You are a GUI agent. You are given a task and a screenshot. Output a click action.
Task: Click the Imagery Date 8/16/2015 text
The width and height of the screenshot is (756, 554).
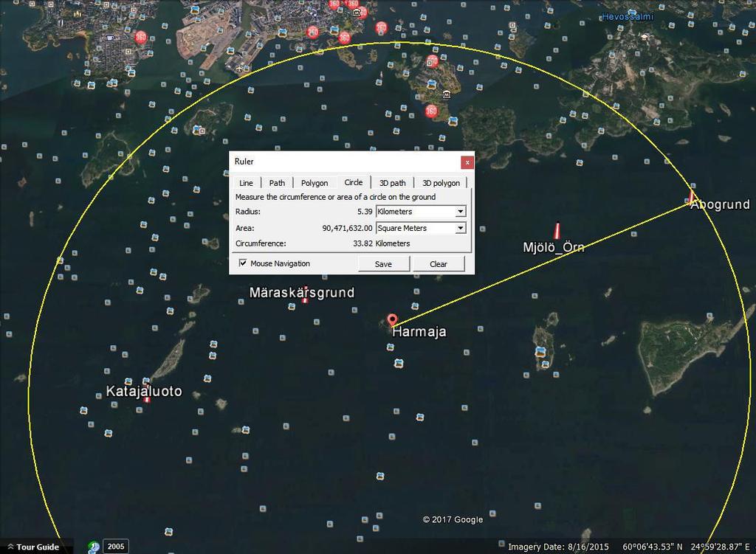coord(558,547)
